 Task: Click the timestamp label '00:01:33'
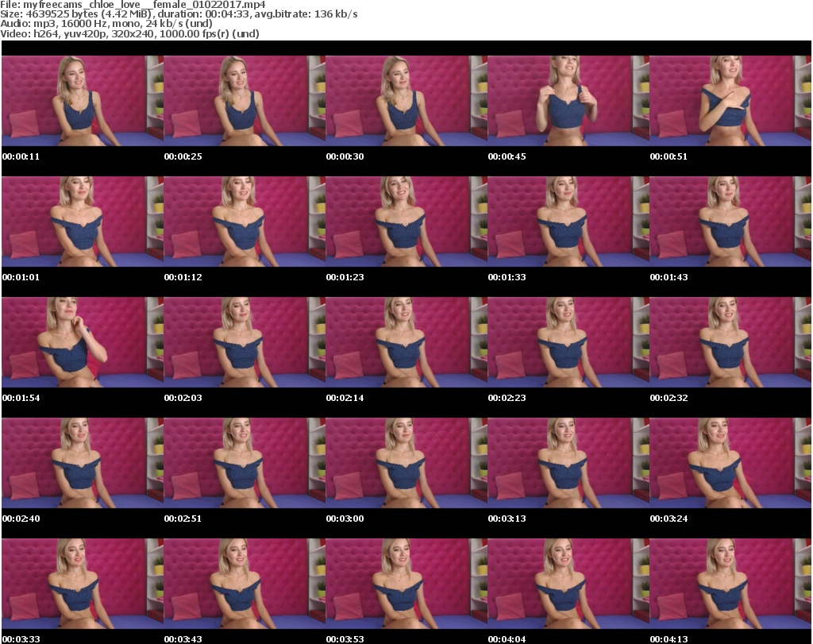(507, 277)
